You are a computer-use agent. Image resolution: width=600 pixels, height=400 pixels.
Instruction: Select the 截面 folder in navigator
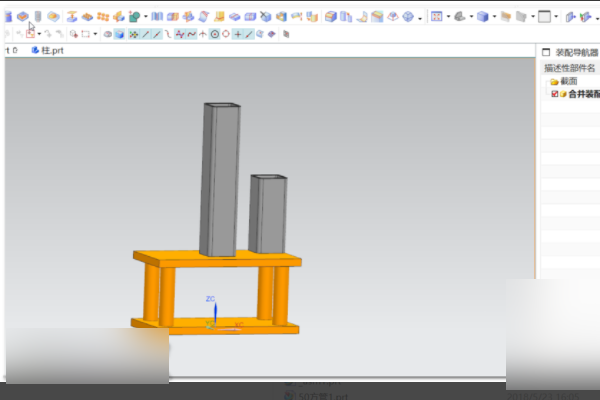[564, 81]
